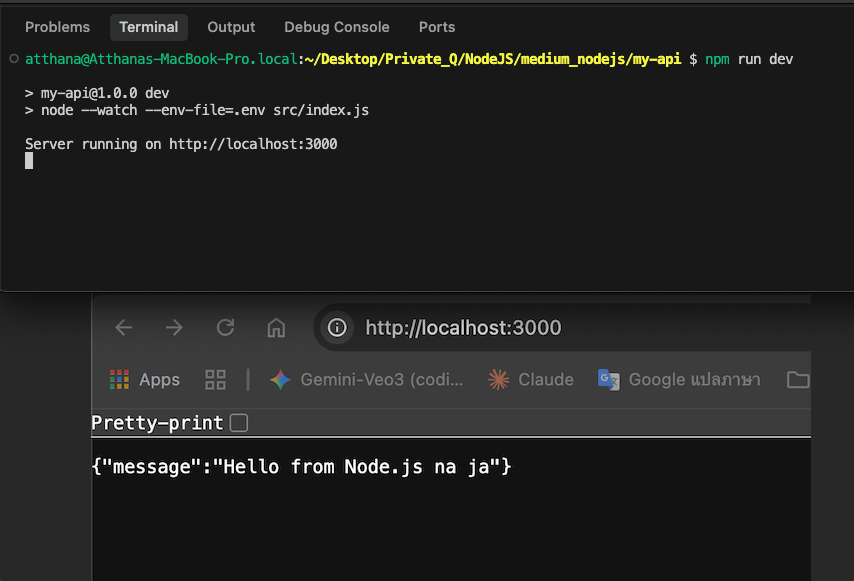Click the 'my-api@1.0.0 dev' line
Image resolution: width=854 pixels, height=581 pixels.
(97, 93)
